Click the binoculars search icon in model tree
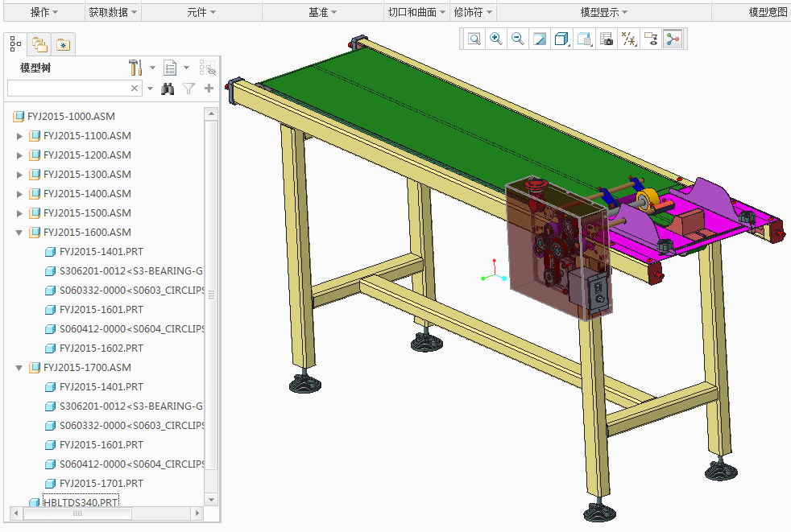 [x=168, y=89]
